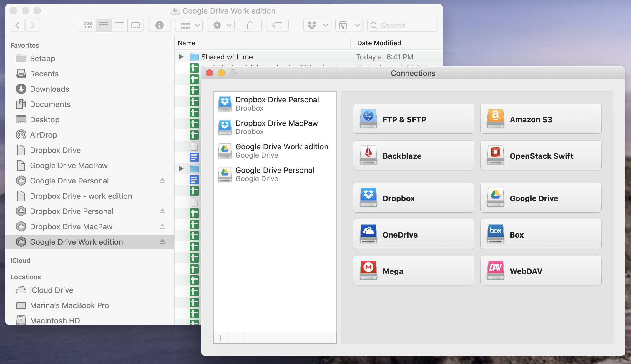Add a OneDrive connection
The image size is (631, 364).
coord(414,234)
